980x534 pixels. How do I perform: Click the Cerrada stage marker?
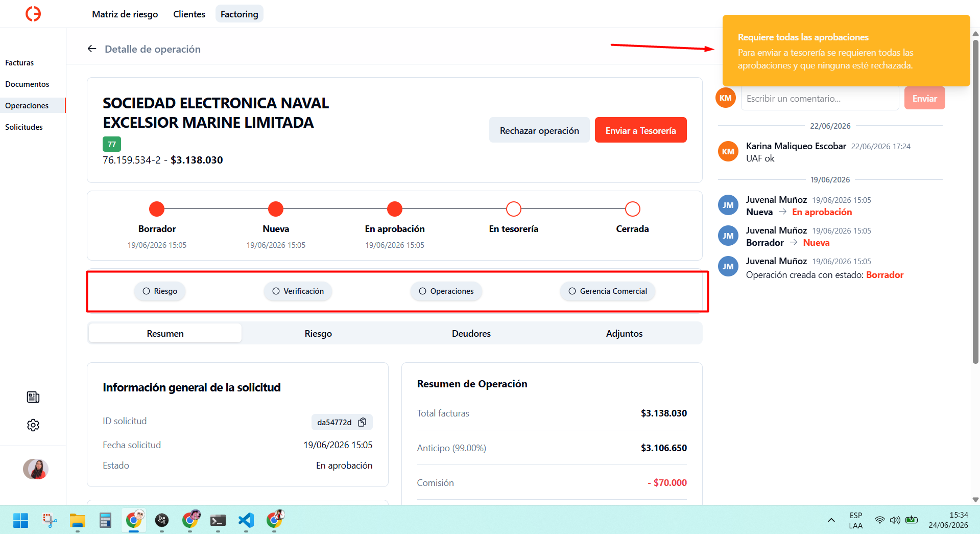point(633,209)
